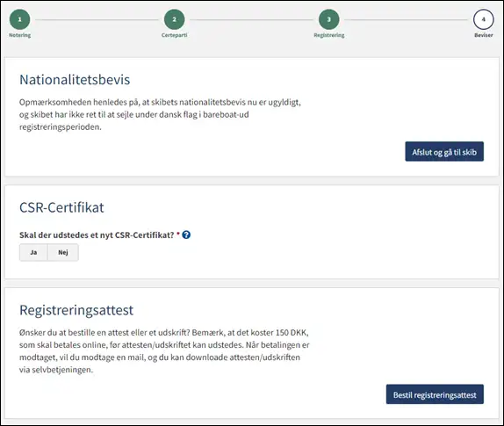
Task: Click the CSR-Certifikat section heading
Action: [x=61, y=207]
